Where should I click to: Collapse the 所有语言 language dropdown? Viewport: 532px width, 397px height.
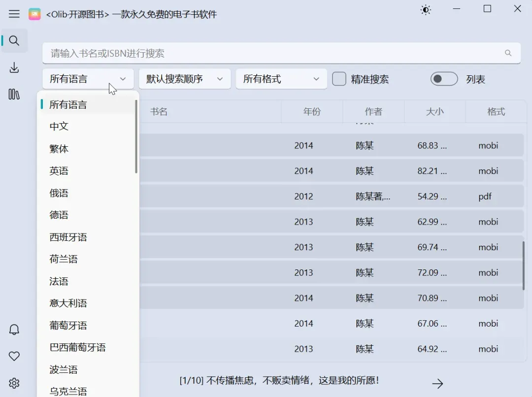tap(88, 79)
